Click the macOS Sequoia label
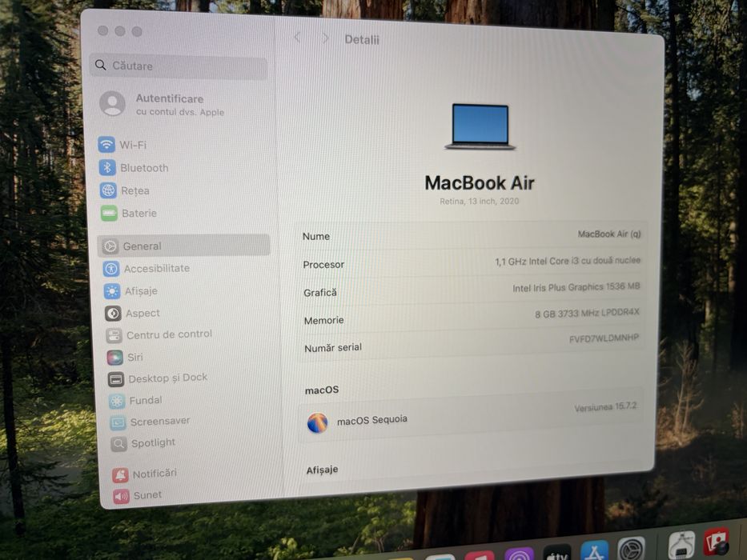This screenshot has width=747, height=560. pyautogui.click(x=372, y=420)
